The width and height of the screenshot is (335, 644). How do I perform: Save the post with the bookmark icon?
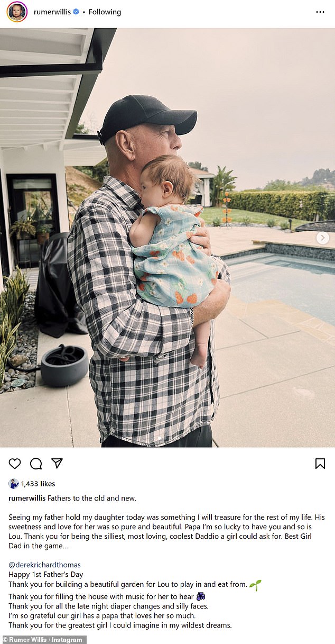click(320, 464)
